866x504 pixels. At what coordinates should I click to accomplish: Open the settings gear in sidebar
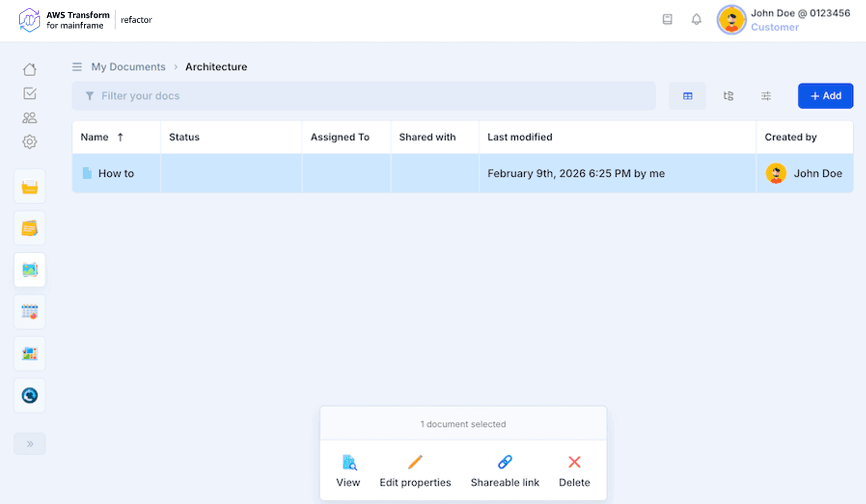click(x=30, y=142)
